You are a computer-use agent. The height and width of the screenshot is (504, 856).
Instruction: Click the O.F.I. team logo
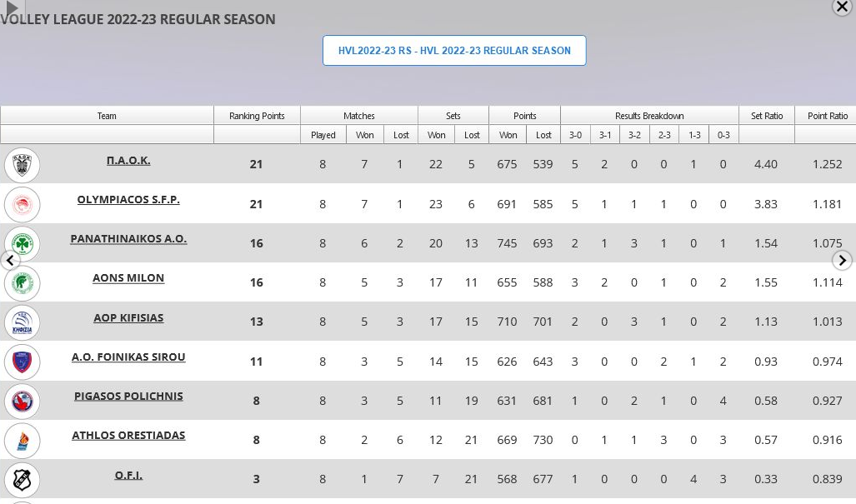pyautogui.click(x=22, y=479)
